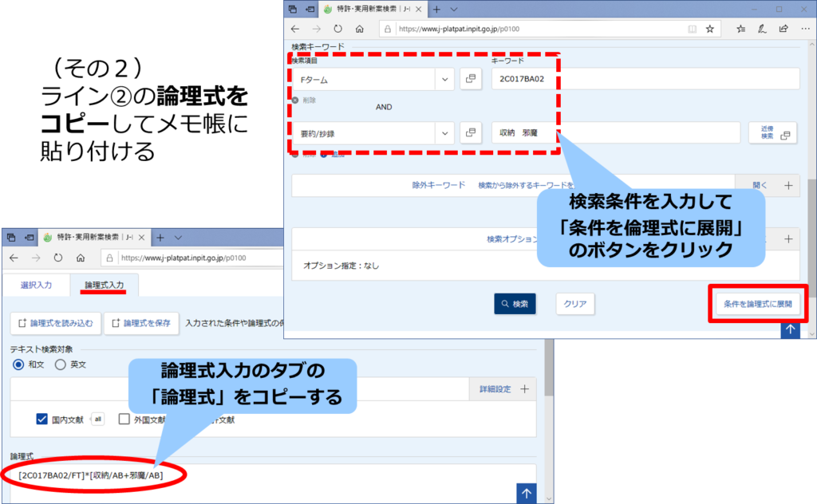Uncheck the 国内文献 checkbox

click(42, 419)
